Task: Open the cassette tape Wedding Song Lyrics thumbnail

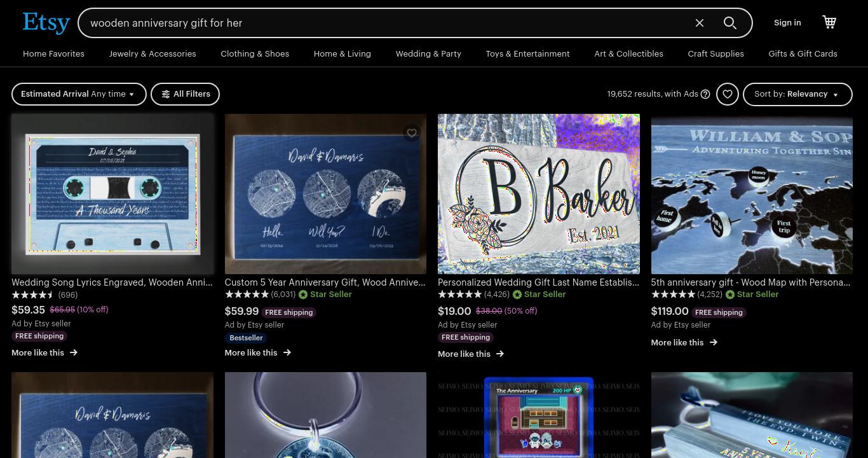Action: [x=112, y=194]
